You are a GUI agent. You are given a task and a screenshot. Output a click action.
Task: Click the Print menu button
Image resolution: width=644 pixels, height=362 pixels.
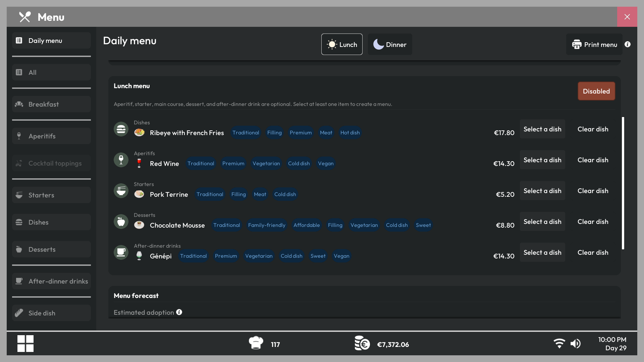pyautogui.click(x=594, y=44)
